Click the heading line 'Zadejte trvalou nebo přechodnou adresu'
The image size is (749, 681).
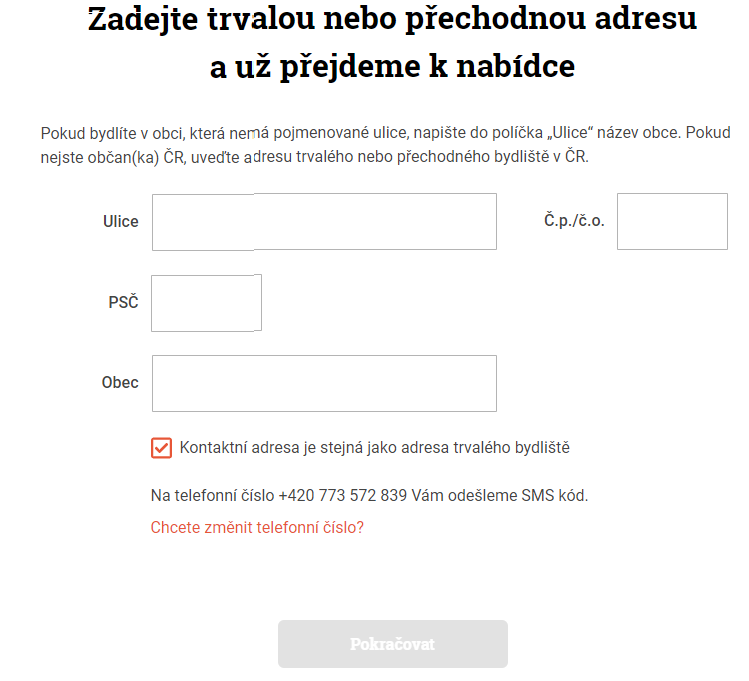point(392,19)
